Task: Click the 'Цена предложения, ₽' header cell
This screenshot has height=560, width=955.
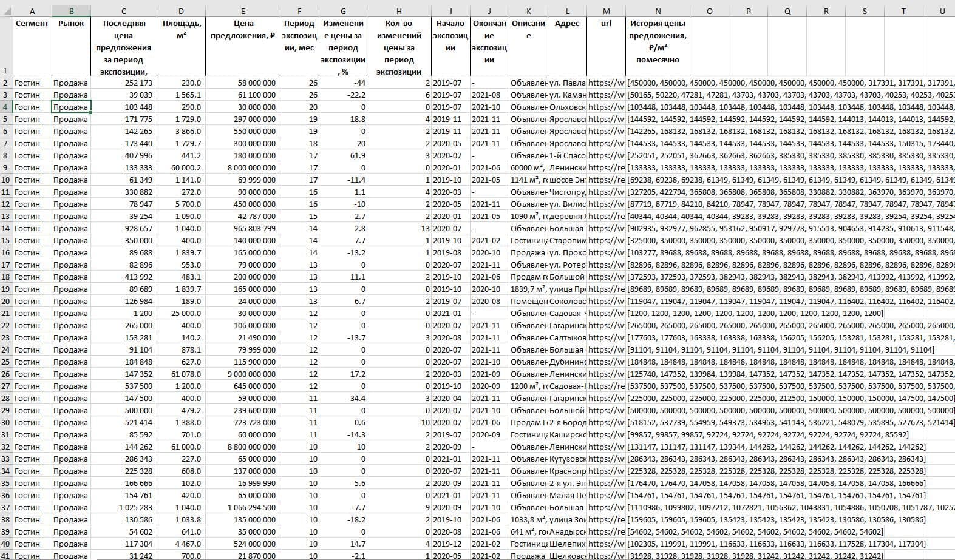Action: point(243,46)
